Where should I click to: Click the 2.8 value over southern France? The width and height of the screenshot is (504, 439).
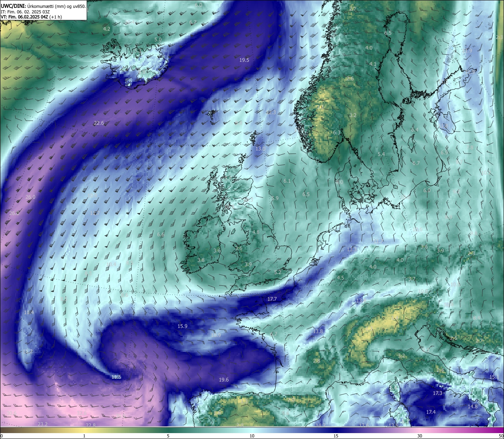pyautogui.click(x=317, y=361)
